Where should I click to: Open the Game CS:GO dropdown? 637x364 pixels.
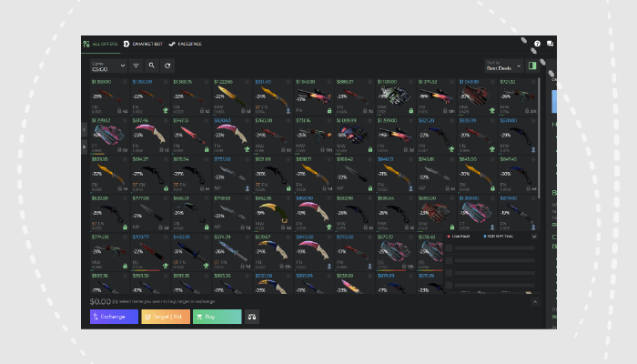pyautogui.click(x=108, y=66)
